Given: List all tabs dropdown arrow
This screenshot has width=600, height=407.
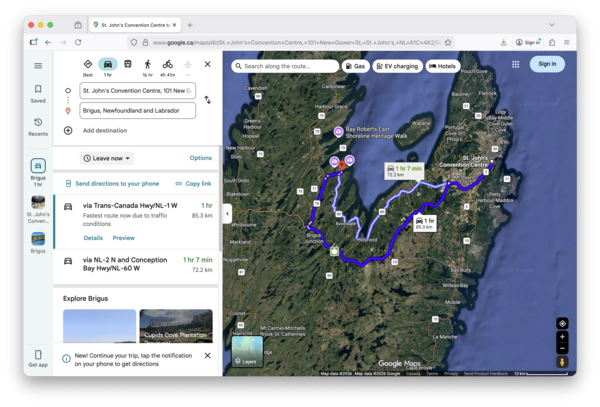Looking at the screenshot, I should 551,25.
